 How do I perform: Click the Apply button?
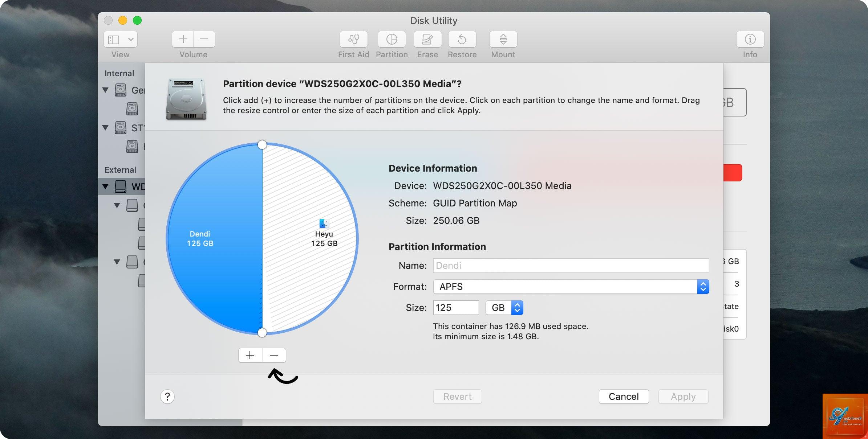tap(683, 397)
